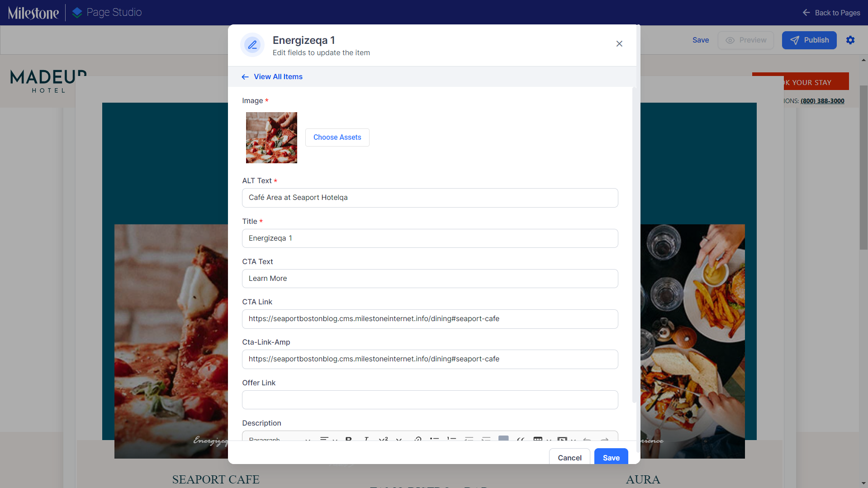The image size is (868, 488).
Task: Focus the CTA Text field
Action: pyautogui.click(x=430, y=279)
